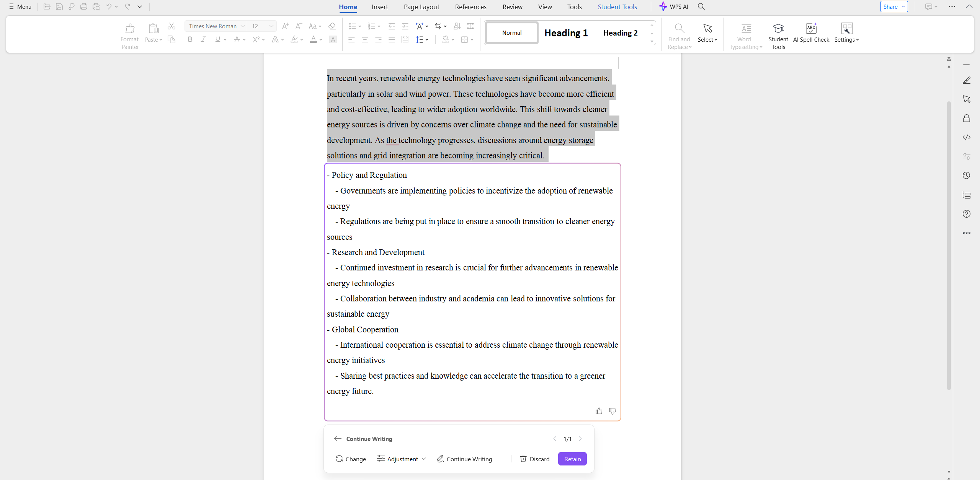Toggle bold formatting
The height and width of the screenshot is (480, 980).
[190, 39]
